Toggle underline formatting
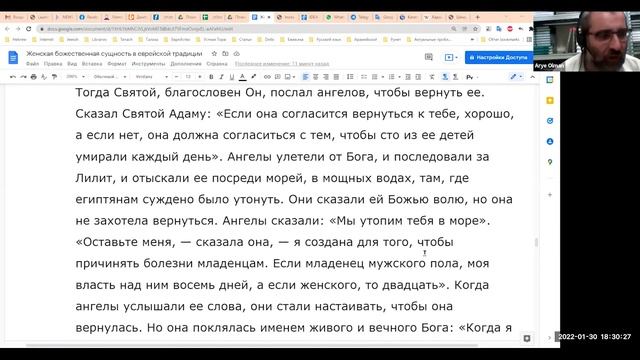 [232, 77]
